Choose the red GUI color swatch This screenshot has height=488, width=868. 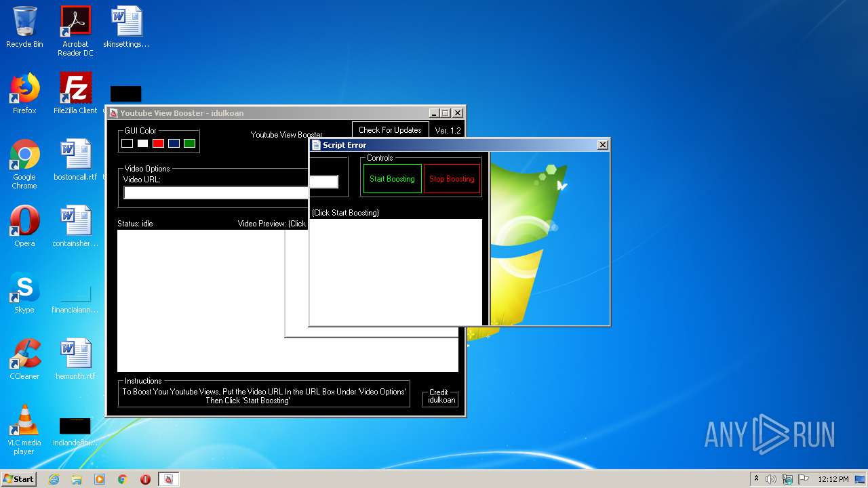click(158, 143)
